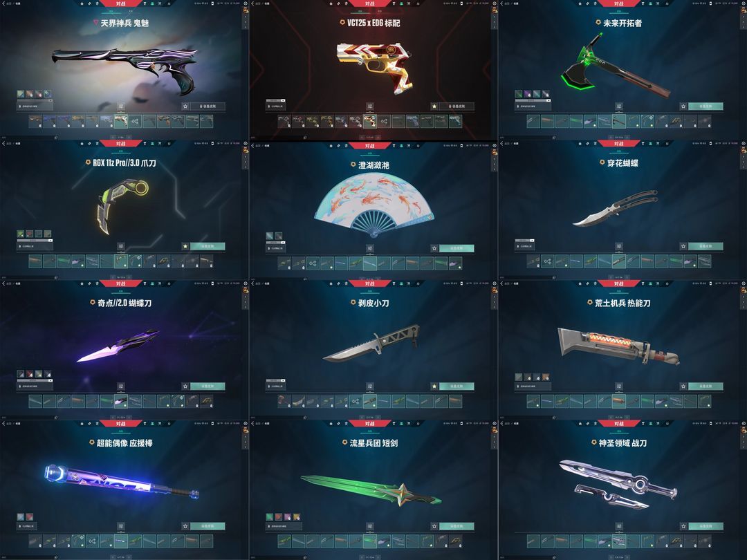The image size is (747, 560).
Task: Open home icon above 天界神兵 鬼魅
Action: click(82, 4)
